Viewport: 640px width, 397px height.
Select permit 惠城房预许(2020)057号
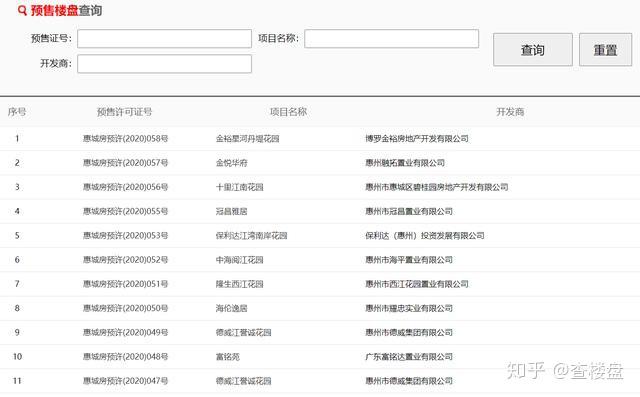pos(126,163)
